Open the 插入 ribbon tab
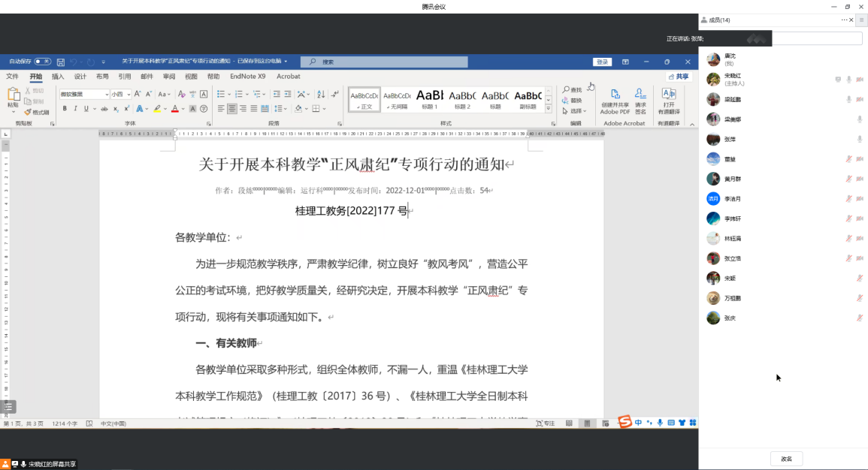 tap(58, 77)
